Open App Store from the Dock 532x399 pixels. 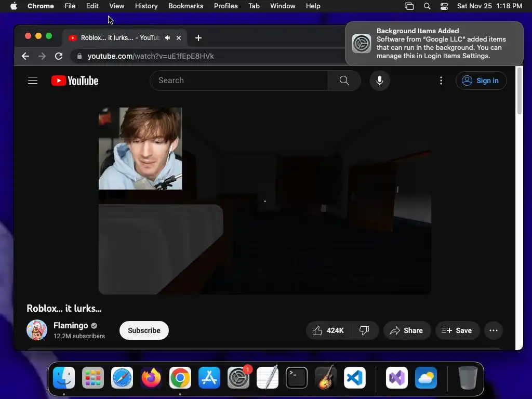coord(209,378)
